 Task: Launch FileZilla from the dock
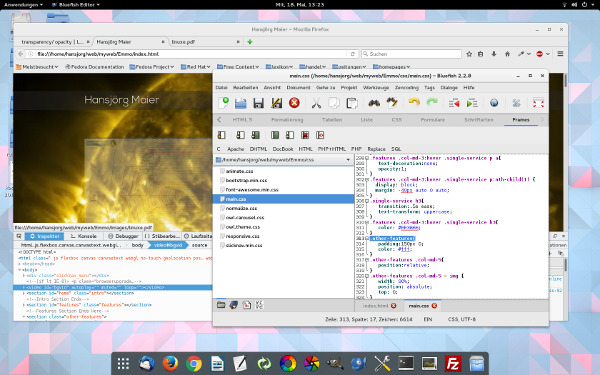[x=453, y=363]
